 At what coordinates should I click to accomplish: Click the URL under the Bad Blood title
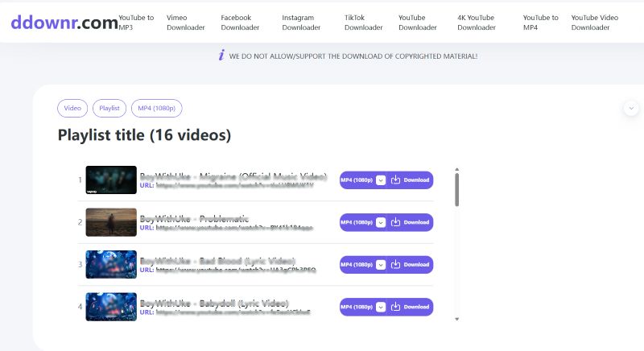[x=236, y=270]
